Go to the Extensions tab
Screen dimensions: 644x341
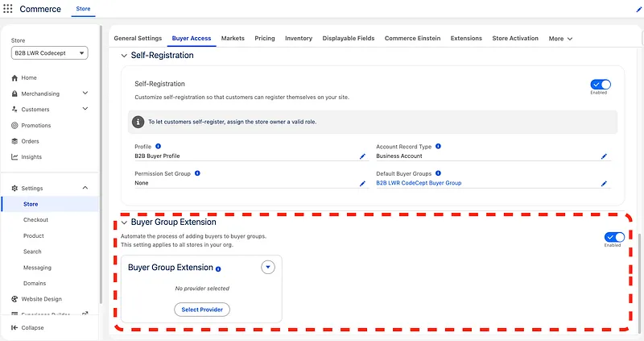coord(466,38)
